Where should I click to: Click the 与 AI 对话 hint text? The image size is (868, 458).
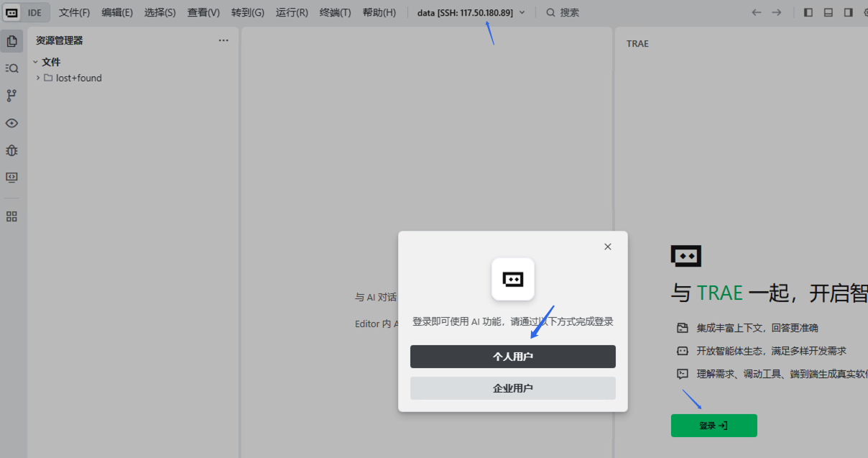[x=376, y=297]
